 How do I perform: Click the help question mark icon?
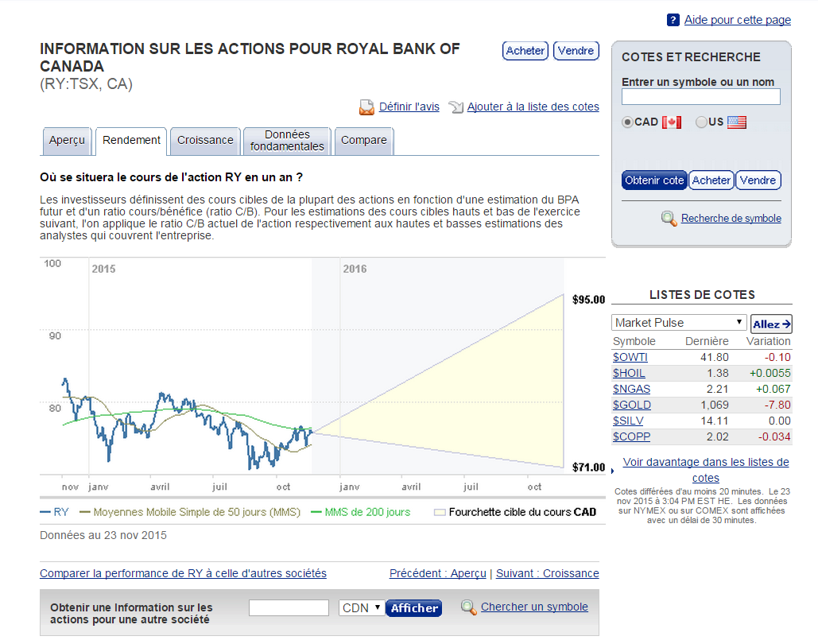673,20
